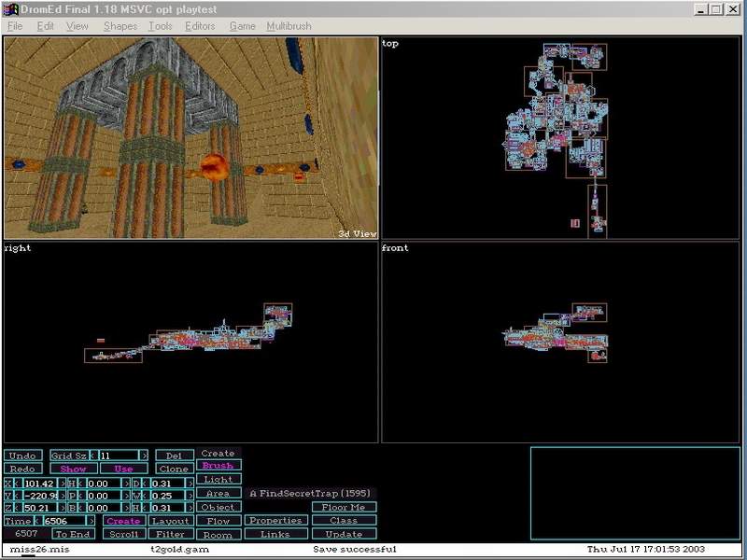
Task: Select Room creation type
Action: [218, 535]
